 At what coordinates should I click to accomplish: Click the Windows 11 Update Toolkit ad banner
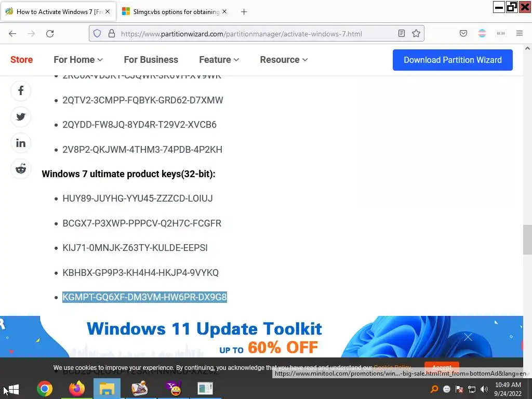(x=261, y=337)
